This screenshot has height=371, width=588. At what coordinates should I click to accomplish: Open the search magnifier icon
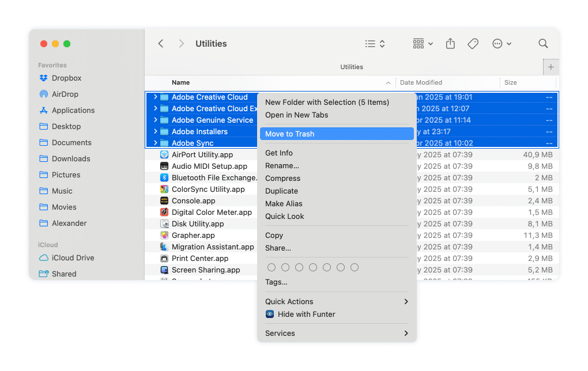pos(543,44)
